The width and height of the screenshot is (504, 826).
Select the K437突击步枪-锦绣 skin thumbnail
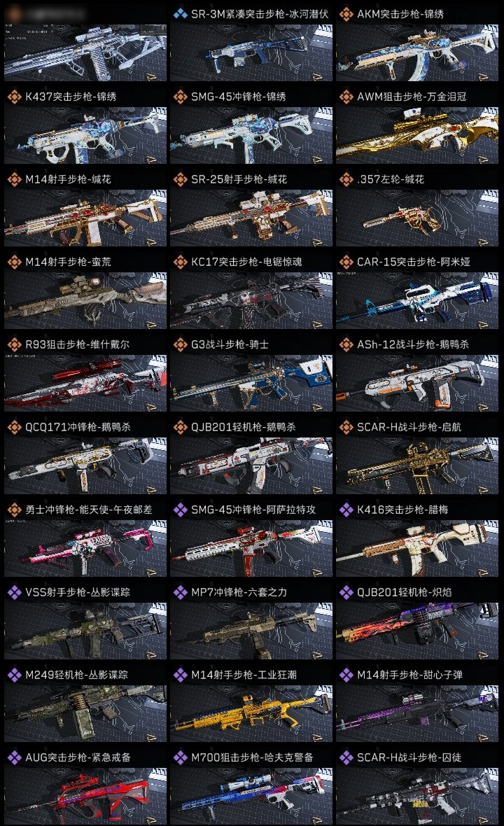(85, 135)
